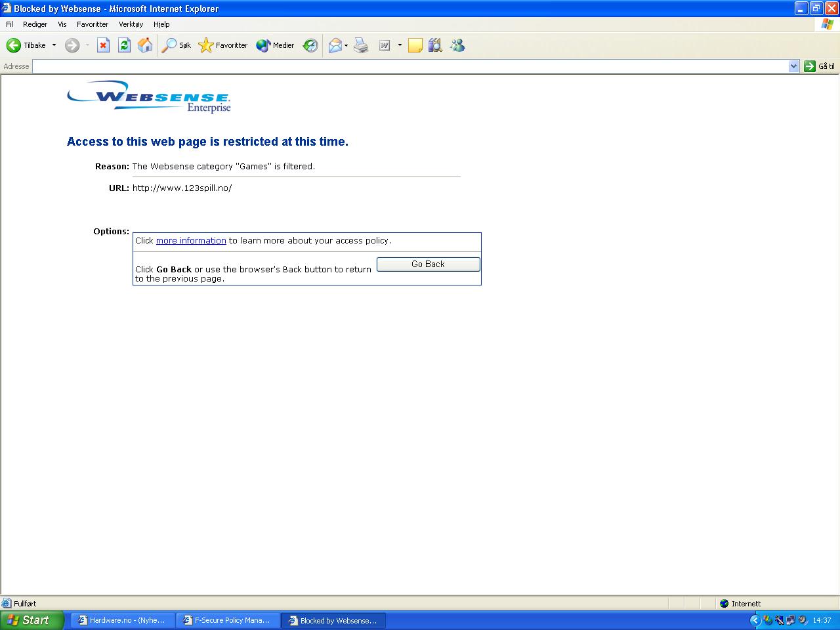Click the network computers tray icon
The image size is (840, 630).
pyautogui.click(x=791, y=620)
